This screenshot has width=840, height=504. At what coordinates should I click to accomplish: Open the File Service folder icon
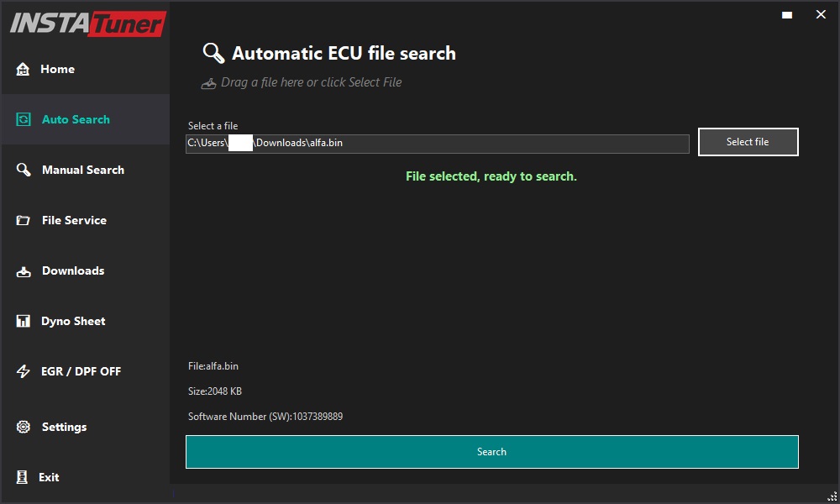(24, 220)
